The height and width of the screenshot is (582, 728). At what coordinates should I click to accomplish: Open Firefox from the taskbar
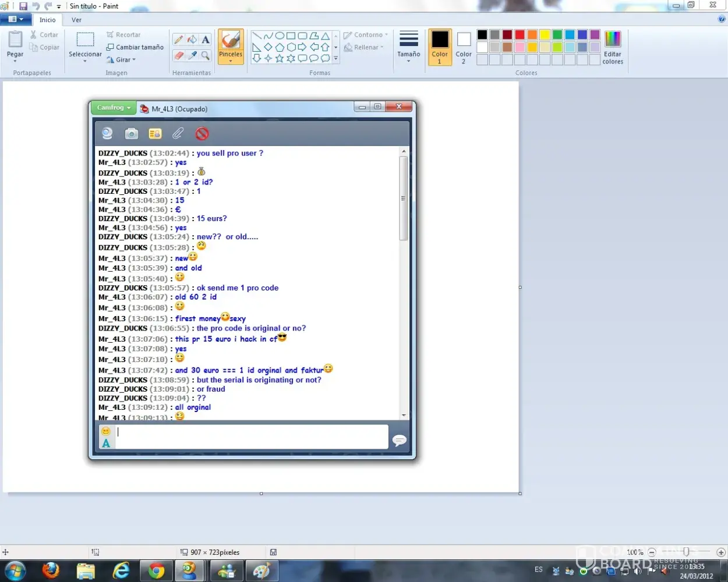tap(51, 571)
